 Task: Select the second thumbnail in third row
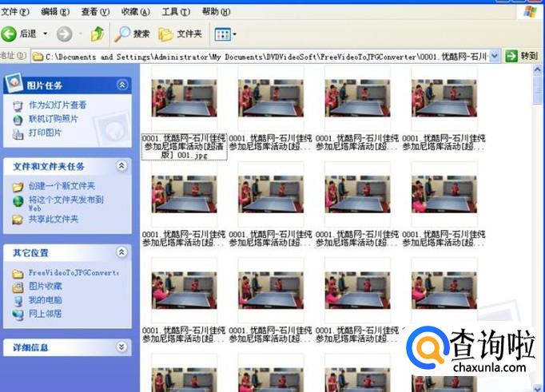tap(271, 291)
